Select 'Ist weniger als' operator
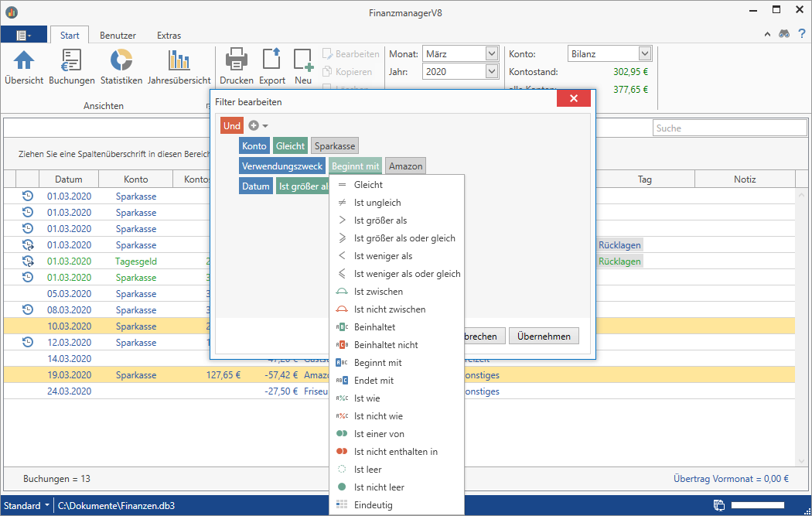Screen dimensions: 812x516 397,256
